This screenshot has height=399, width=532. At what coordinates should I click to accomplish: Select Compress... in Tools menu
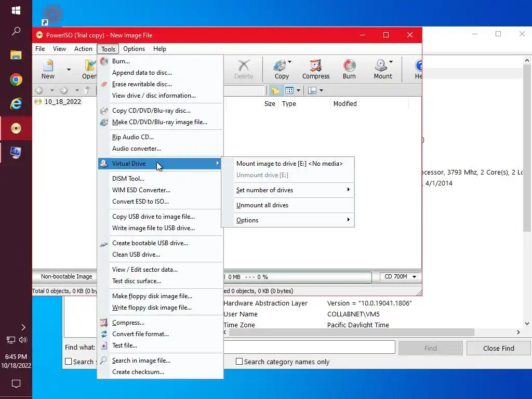pyautogui.click(x=160, y=323)
